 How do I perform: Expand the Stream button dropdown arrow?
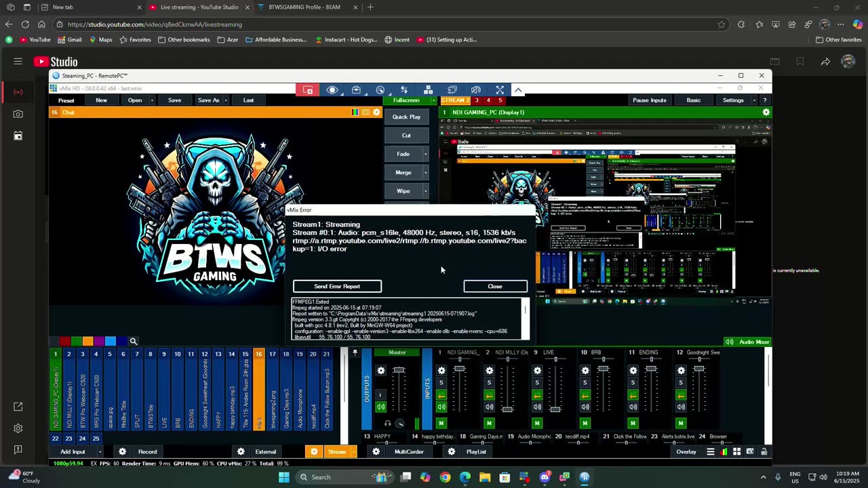(x=353, y=451)
